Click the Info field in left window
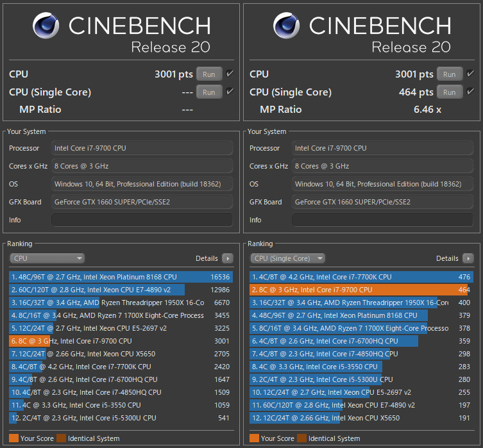The height and width of the screenshot is (448, 483). click(x=142, y=220)
